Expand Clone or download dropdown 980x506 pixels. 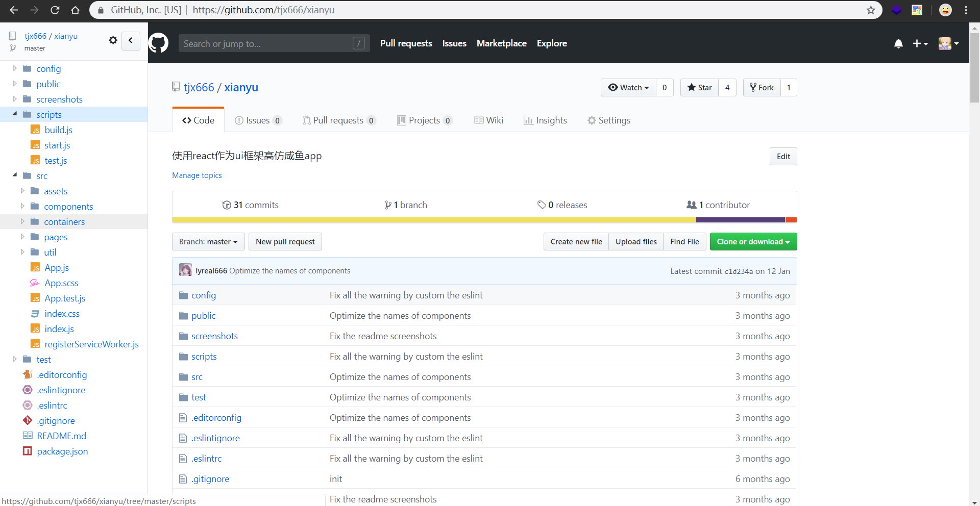point(753,242)
